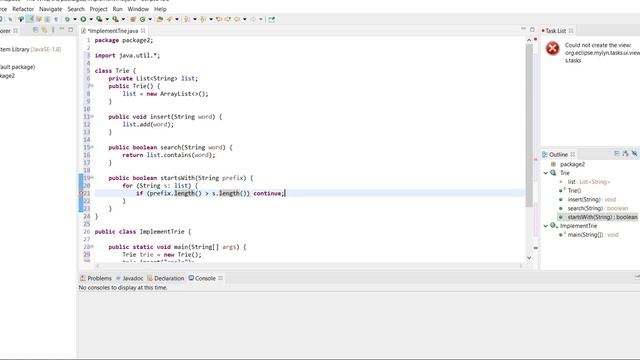The height and width of the screenshot is (360, 640).
Task: Click the editor scrollbar down arrow
Action: click(x=529, y=258)
